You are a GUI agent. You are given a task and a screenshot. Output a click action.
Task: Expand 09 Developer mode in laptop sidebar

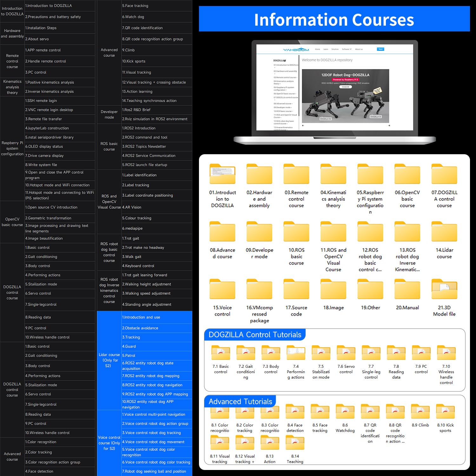(282, 107)
